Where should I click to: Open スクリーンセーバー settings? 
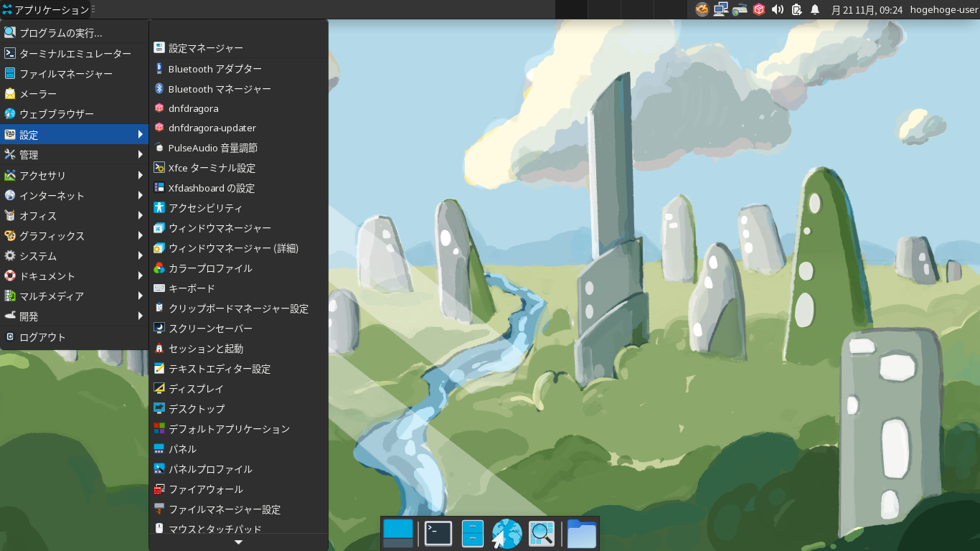[x=238, y=329]
